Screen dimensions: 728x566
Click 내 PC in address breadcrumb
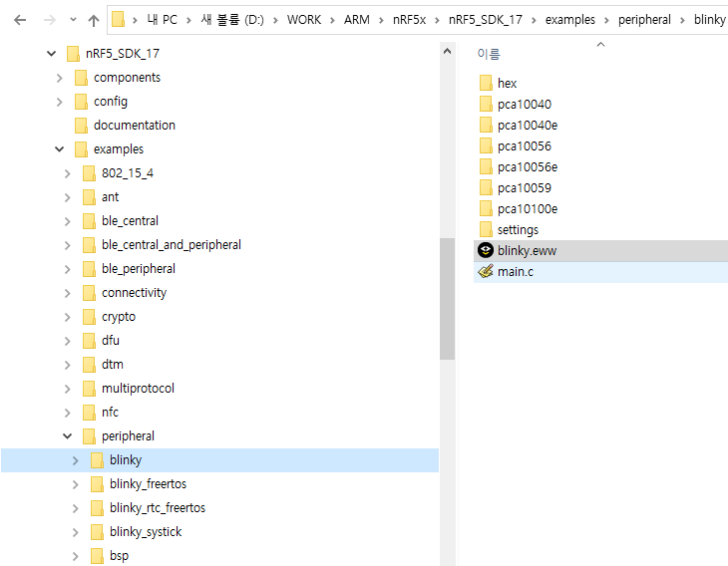pos(162,20)
